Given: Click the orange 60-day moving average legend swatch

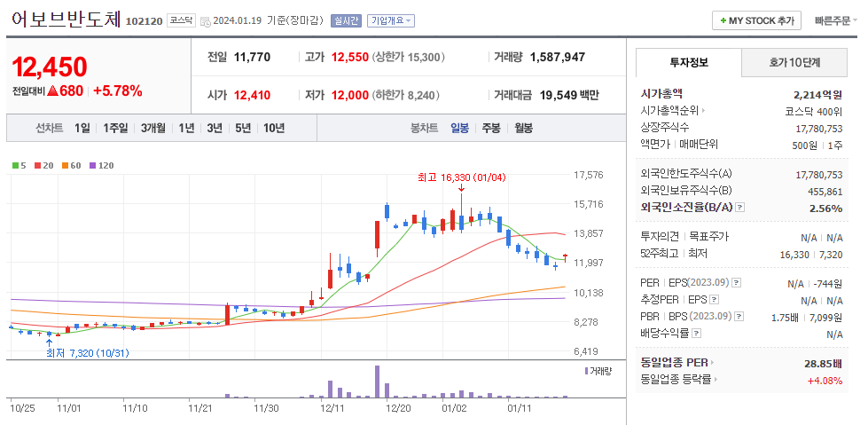Looking at the screenshot, I should (64, 165).
